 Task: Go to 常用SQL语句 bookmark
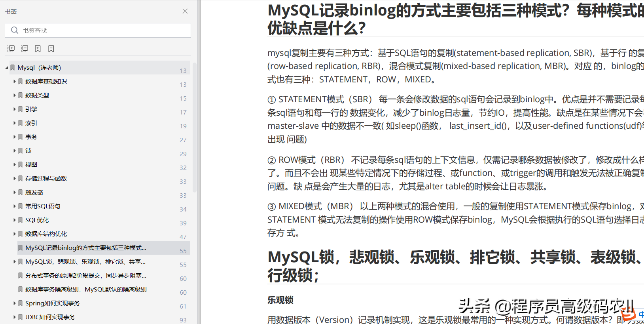click(x=43, y=206)
